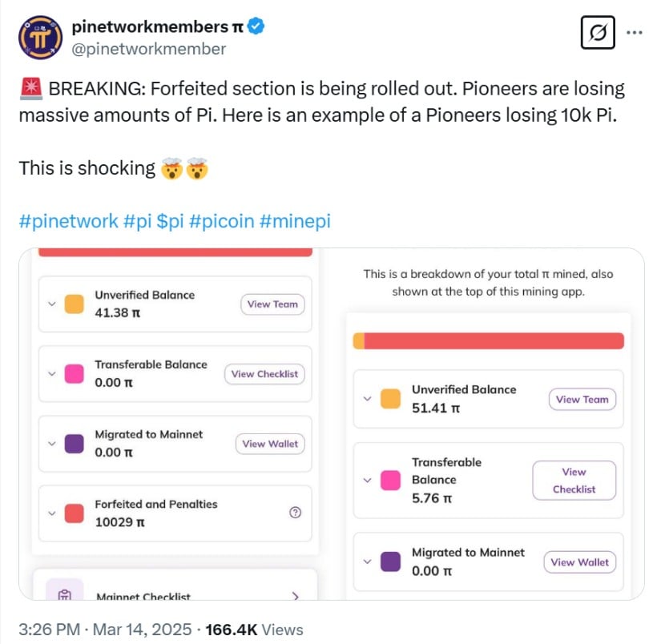Expand left Unverified Balance 41.38 chevron

tap(52, 304)
